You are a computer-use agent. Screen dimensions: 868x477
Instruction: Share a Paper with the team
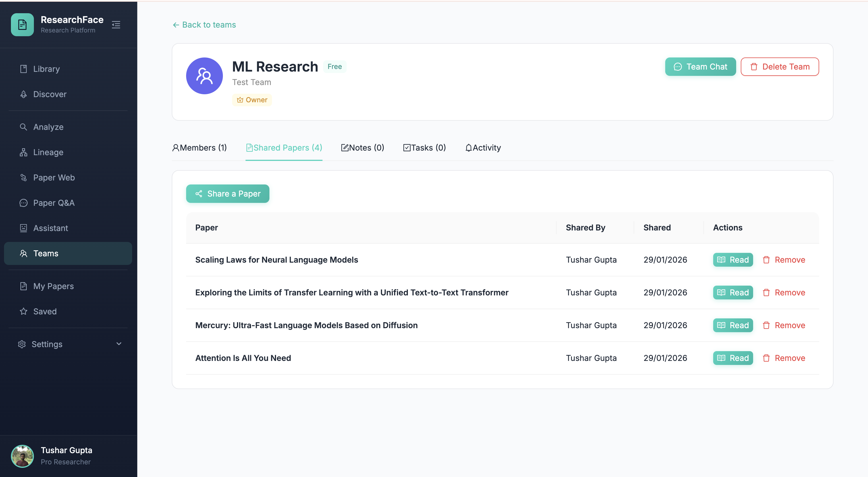[x=227, y=193]
